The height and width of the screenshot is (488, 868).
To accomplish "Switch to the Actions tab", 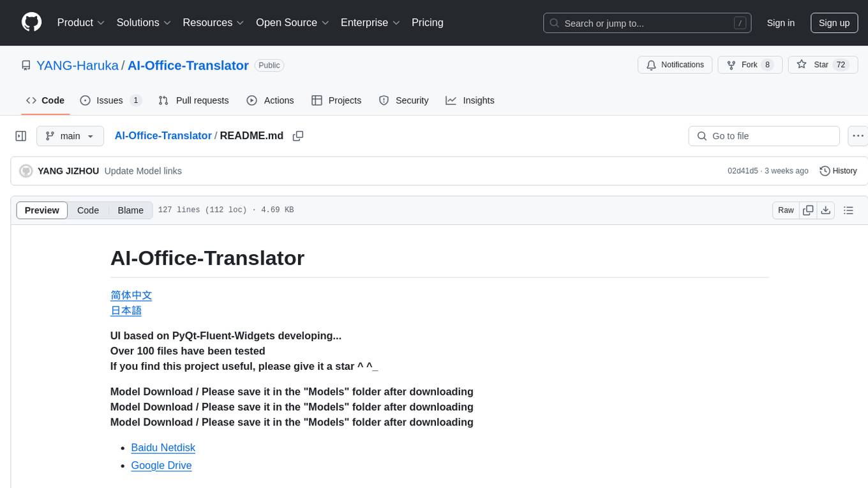I will [270, 100].
